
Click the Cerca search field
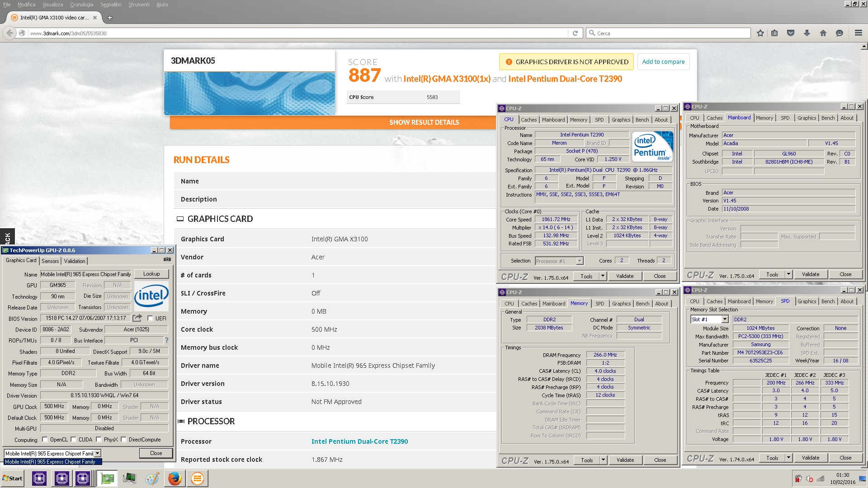(x=668, y=33)
